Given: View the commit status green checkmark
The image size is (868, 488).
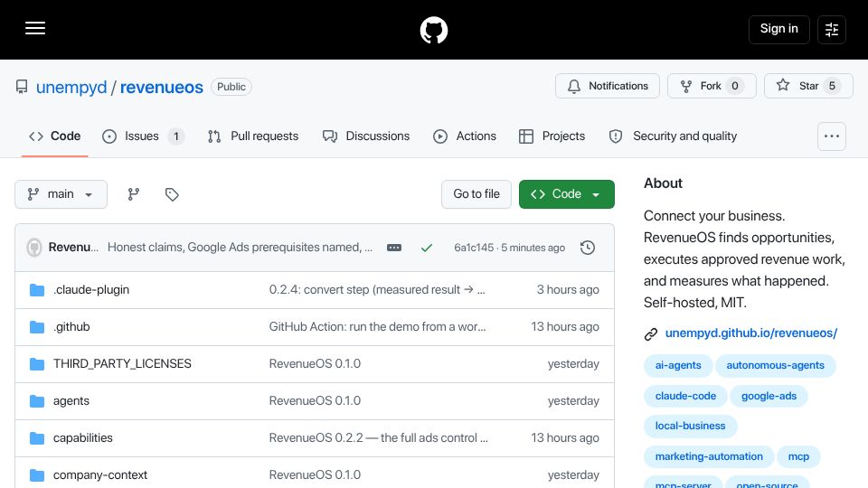Looking at the screenshot, I should pos(426,248).
